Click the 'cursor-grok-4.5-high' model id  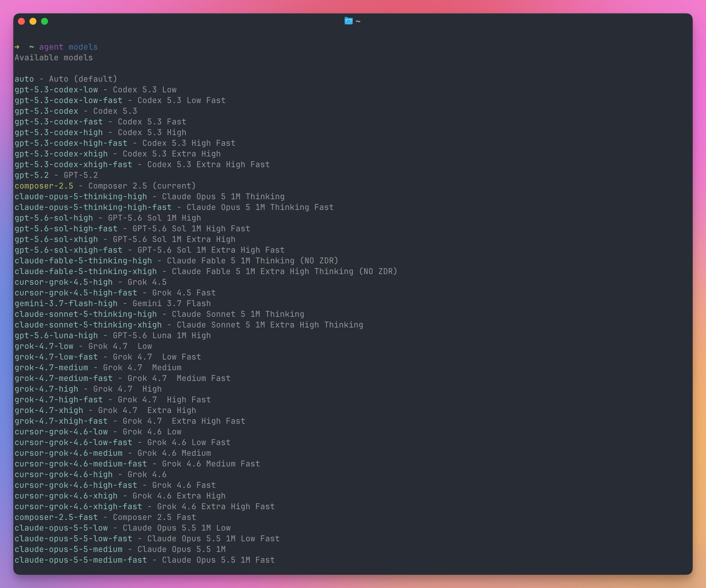64,282
